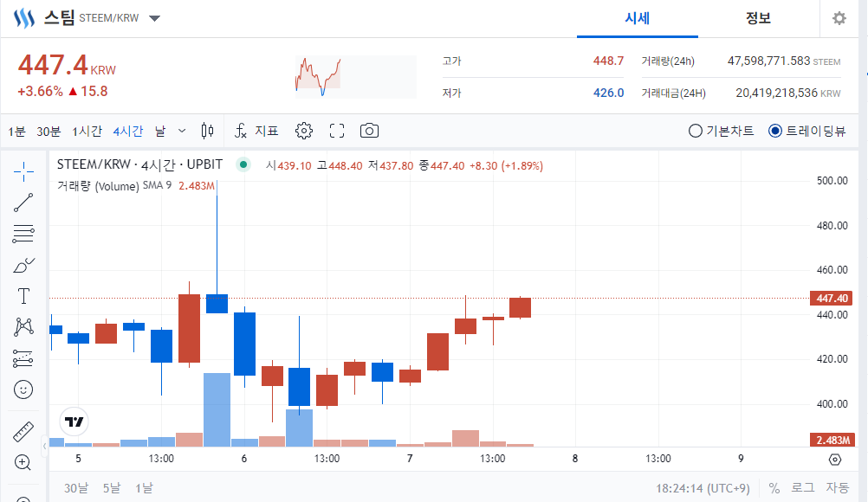
Task: Click the mini price sparkline chart
Action: (x=355, y=76)
